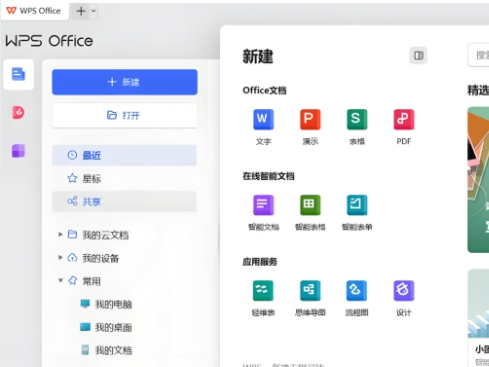
Task: Create a new 演示 presentation
Action: 310,119
